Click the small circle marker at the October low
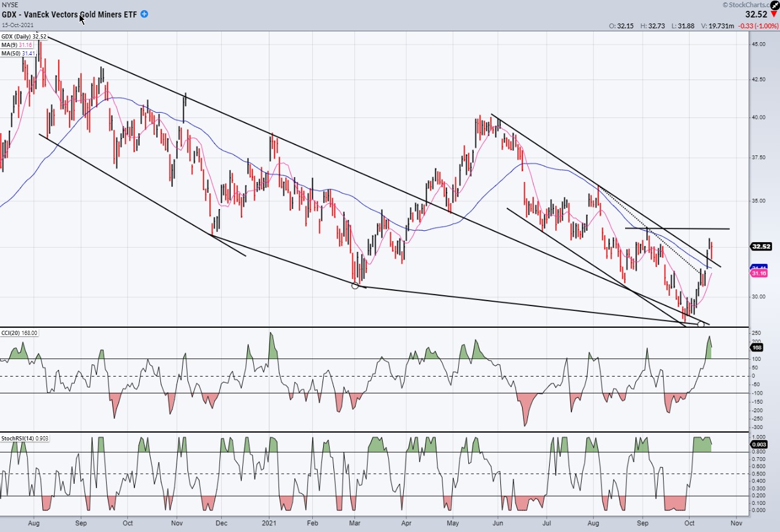This screenshot has height=532, width=780. click(700, 324)
